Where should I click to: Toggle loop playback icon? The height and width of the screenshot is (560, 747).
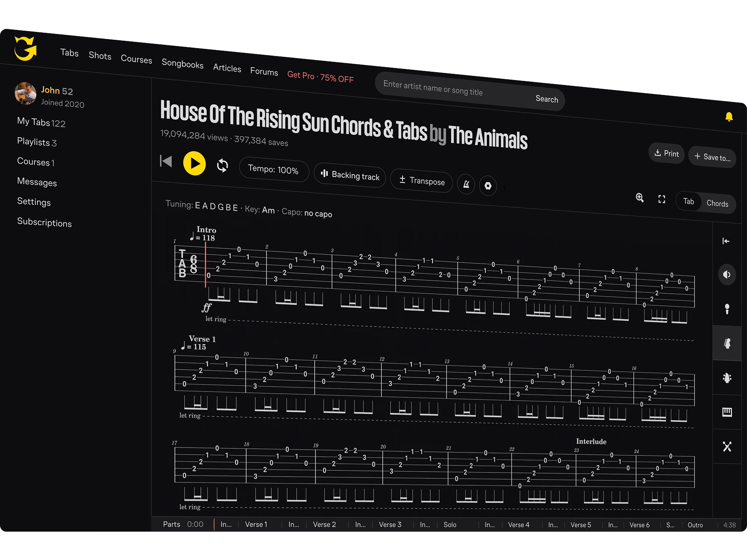(222, 166)
